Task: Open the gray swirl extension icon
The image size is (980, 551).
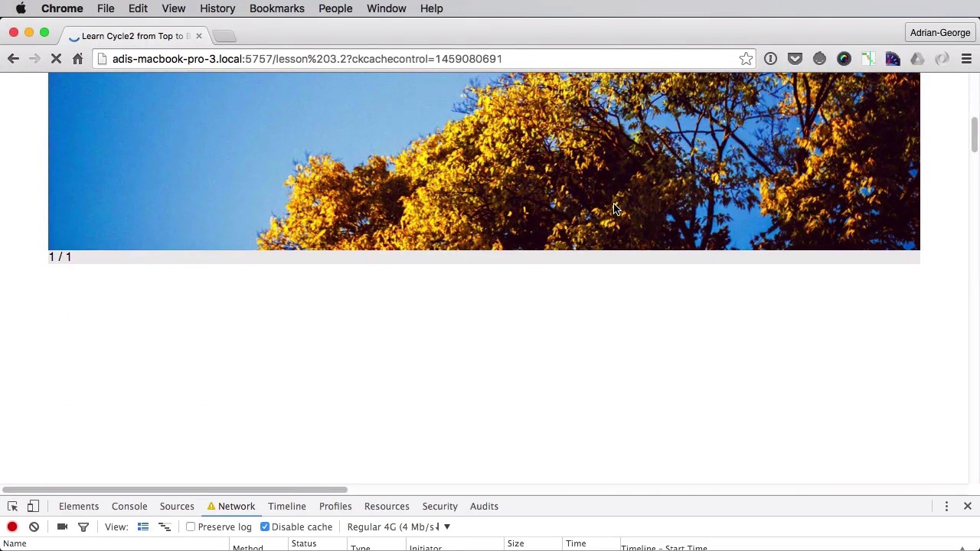Action: pos(942,59)
